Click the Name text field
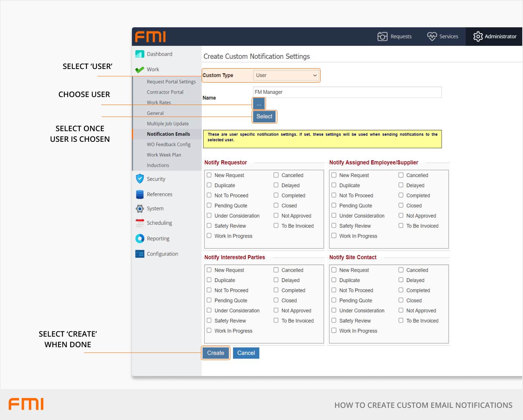The image size is (523, 420). click(x=347, y=92)
